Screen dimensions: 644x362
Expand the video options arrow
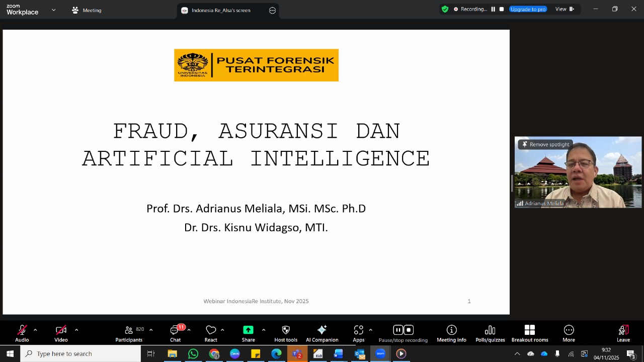[x=76, y=330]
